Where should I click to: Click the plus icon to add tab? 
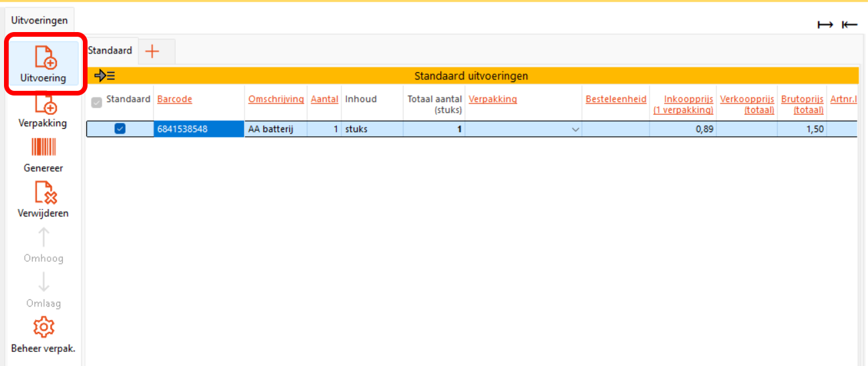152,51
